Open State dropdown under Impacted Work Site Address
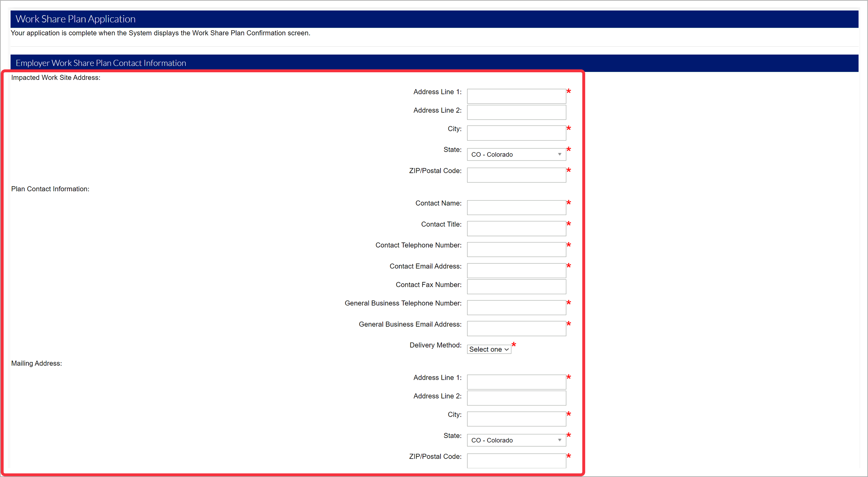Screen dimensions: 868x477 point(516,154)
